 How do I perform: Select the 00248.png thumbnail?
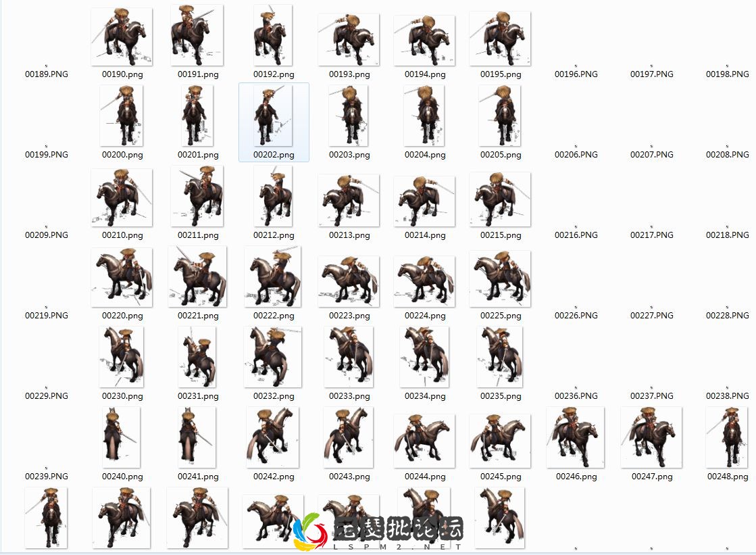[727, 437]
